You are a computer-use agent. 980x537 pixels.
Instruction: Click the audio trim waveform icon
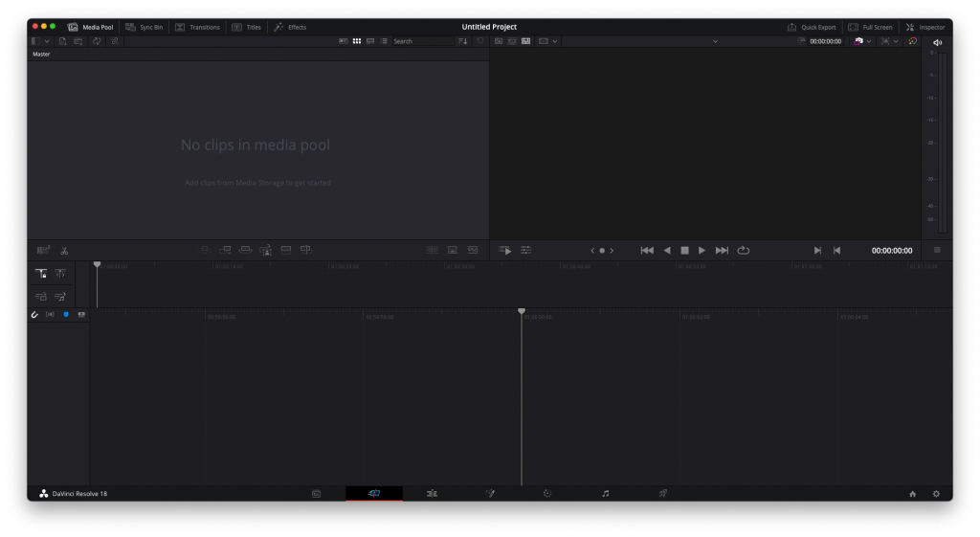(x=50, y=315)
